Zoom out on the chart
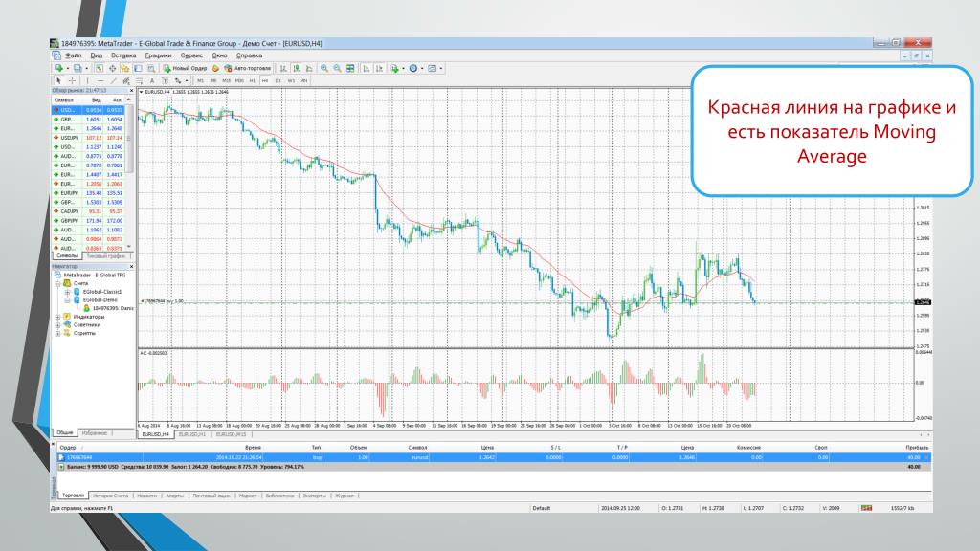 coord(338,68)
